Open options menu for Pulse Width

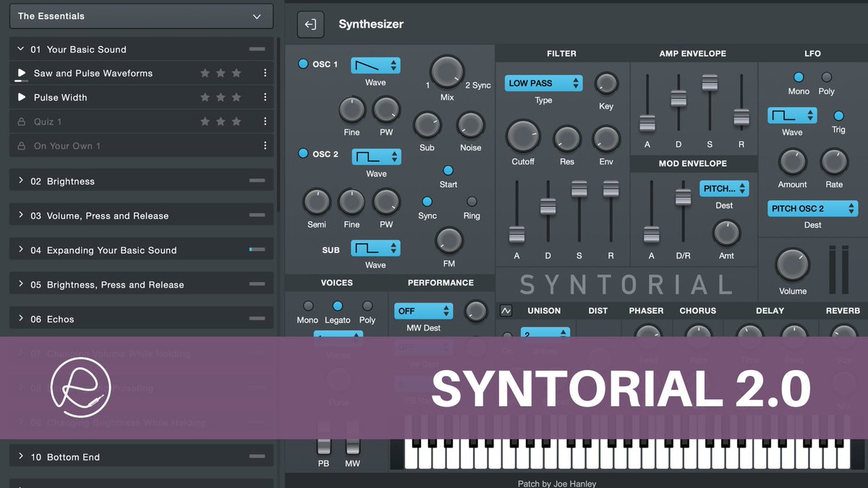tap(265, 98)
